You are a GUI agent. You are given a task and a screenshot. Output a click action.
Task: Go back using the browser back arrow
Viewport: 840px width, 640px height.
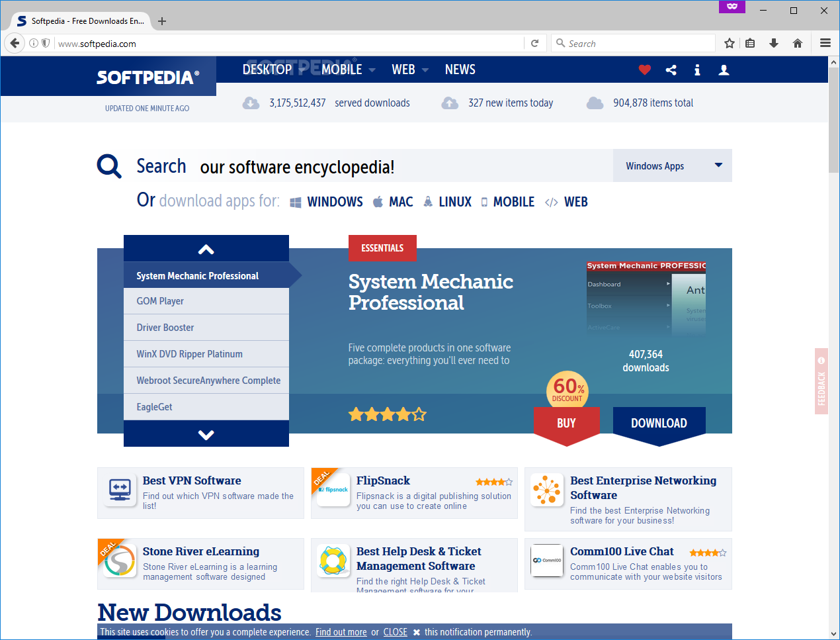pyautogui.click(x=15, y=43)
